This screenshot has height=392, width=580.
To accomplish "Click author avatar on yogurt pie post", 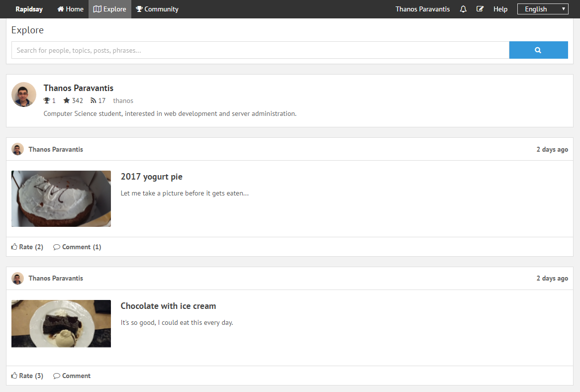I will click(17, 149).
